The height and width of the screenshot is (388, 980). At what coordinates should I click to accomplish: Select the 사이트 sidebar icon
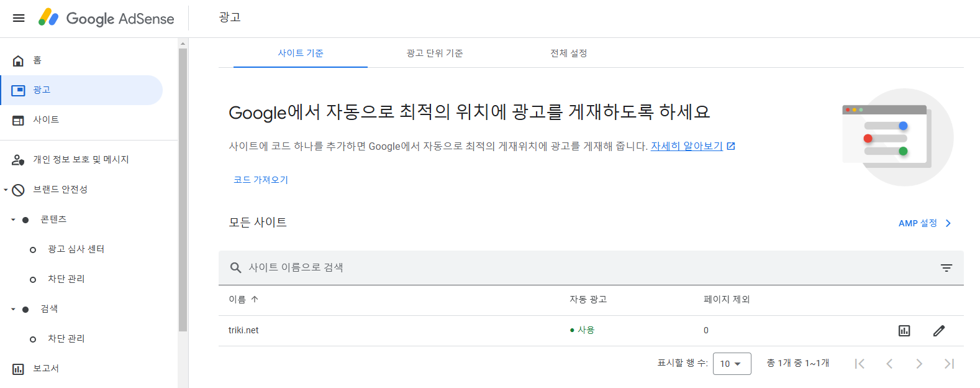19,120
